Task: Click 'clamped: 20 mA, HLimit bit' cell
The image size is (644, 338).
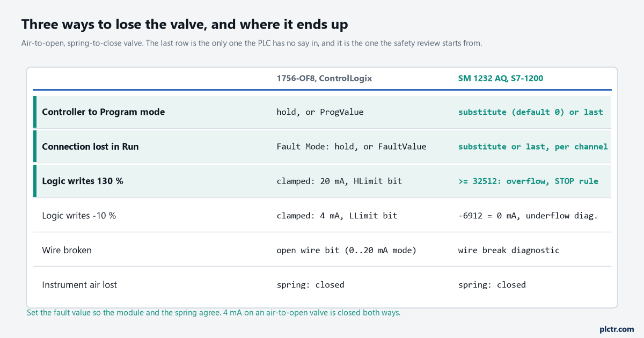Action: coord(339,181)
